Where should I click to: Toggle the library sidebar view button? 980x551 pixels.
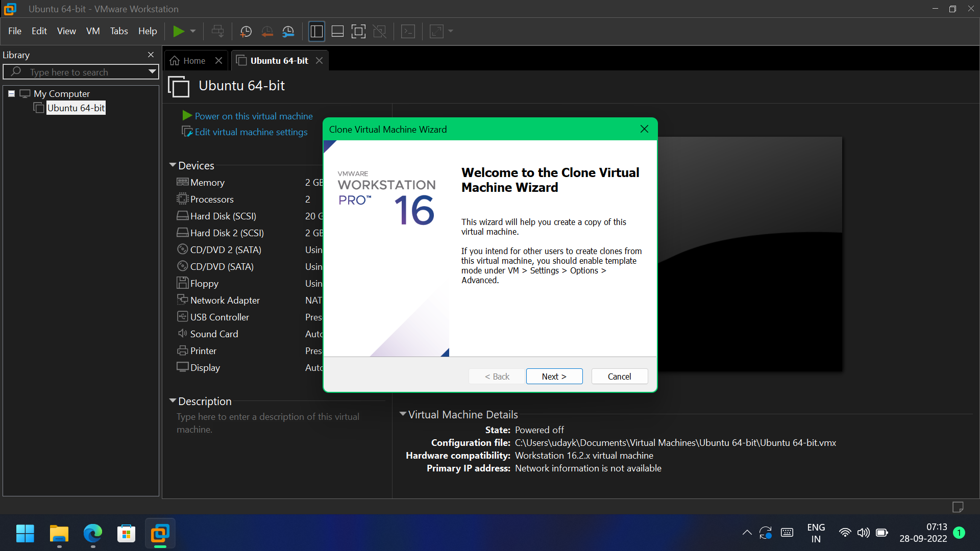(316, 32)
